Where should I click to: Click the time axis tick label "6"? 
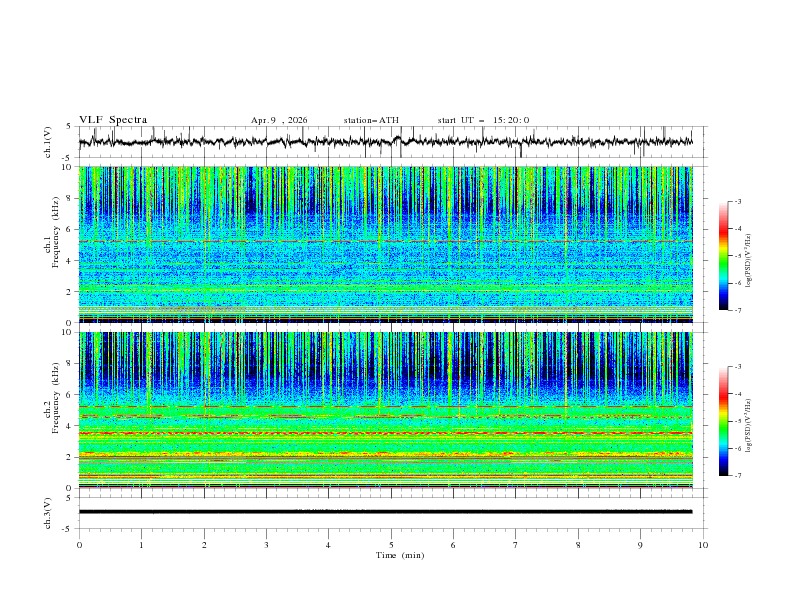tap(453, 545)
